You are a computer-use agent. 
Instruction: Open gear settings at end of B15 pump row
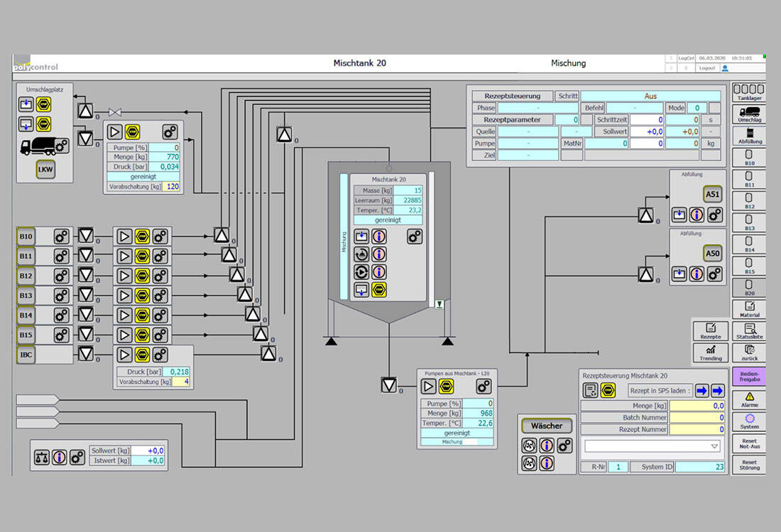tap(160, 335)
